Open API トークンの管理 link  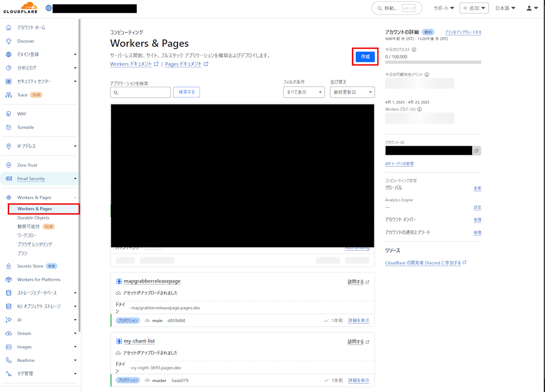(399, 164)
